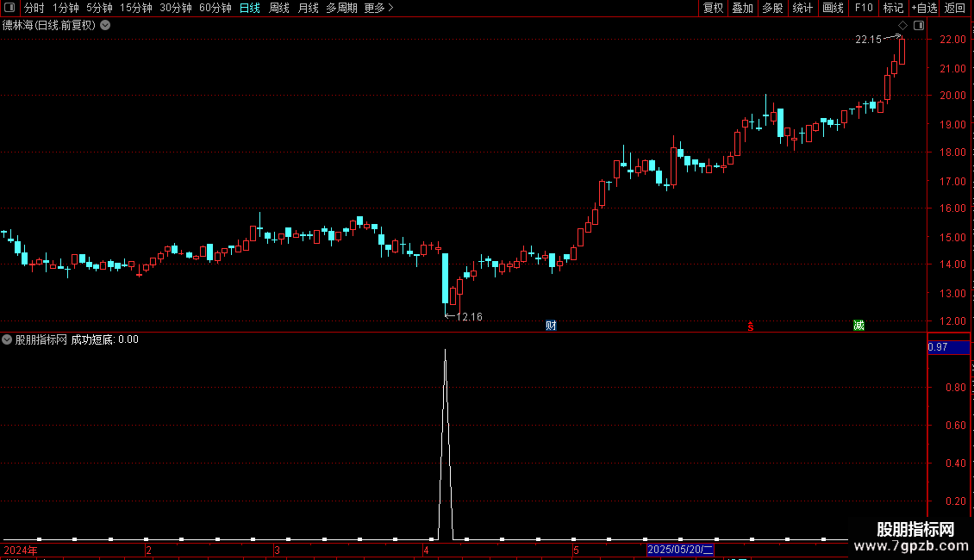Click 标记 mark button
The width and height of the screenshot is (974, 560).
point(893,8)
